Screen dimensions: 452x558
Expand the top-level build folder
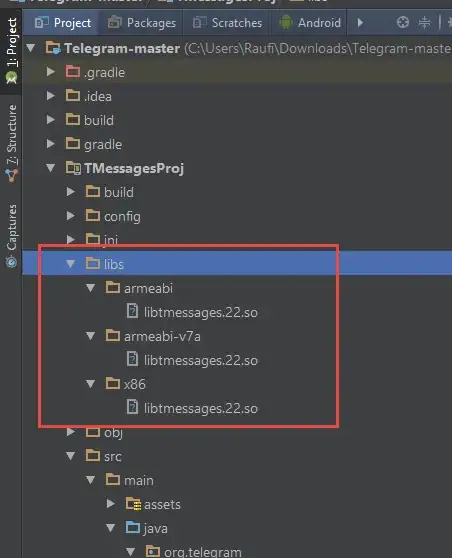pos(51,120)
